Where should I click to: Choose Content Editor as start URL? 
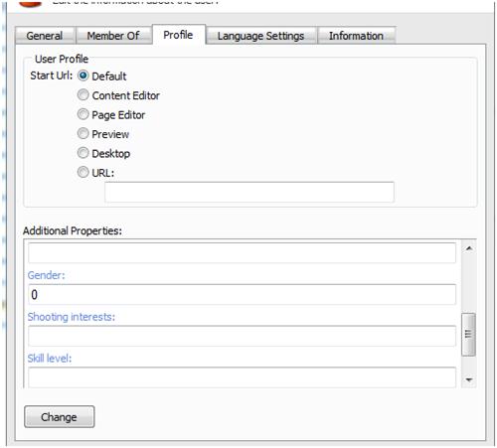83,95
